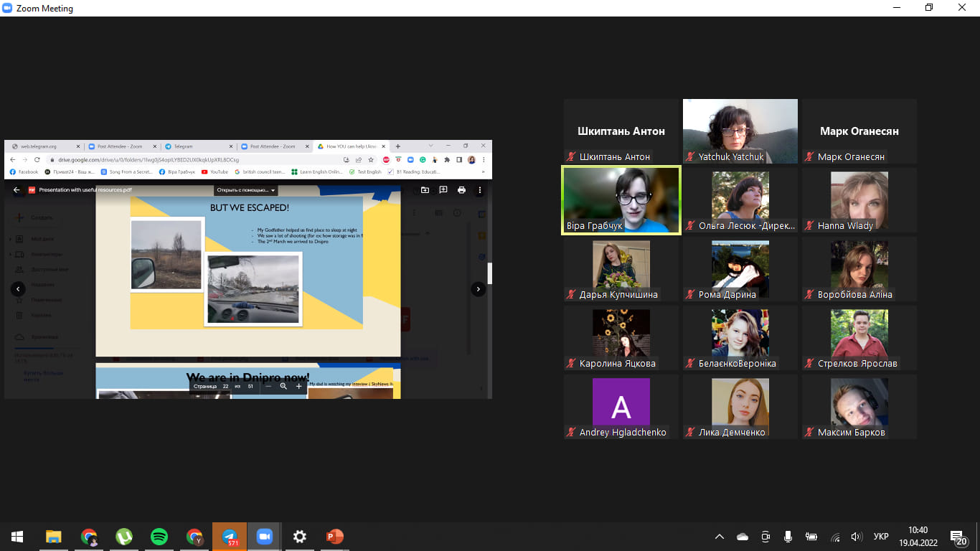Click the Каролина Яцкова name label
The image size is (980, 551).
coord(617,363)
